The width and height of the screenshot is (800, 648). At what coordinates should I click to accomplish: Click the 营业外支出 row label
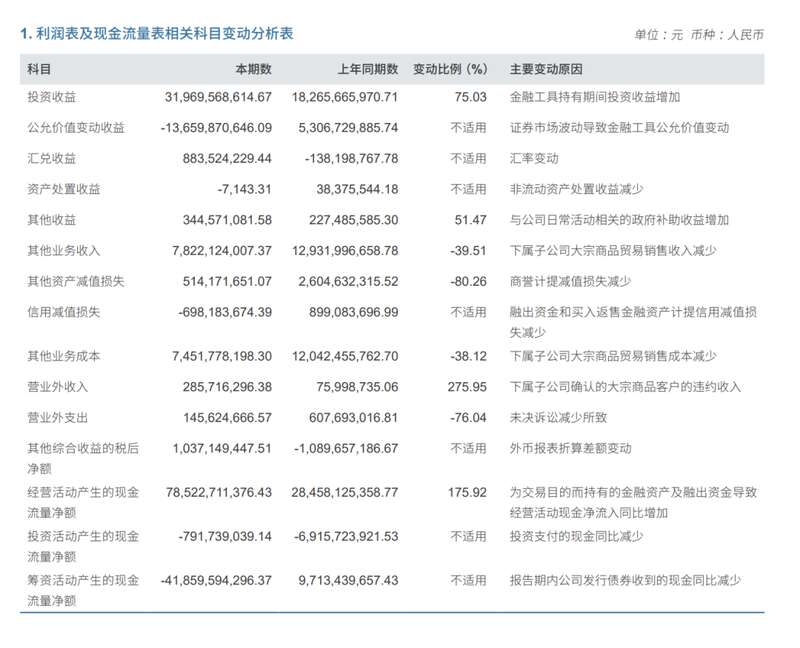[x=58, y=417]
